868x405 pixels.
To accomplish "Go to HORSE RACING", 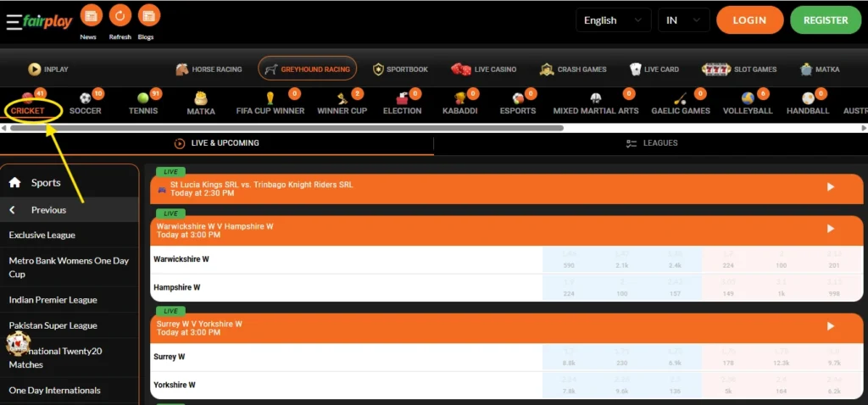I will [x=209, y=69].
